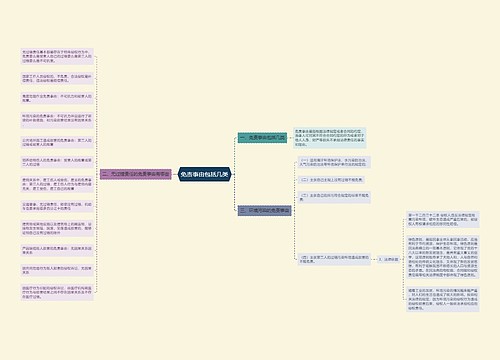Viewport: 500px width, 360px height.
Task: Select the single-line sub-node beginning with (二)
Action: (331, 180)
